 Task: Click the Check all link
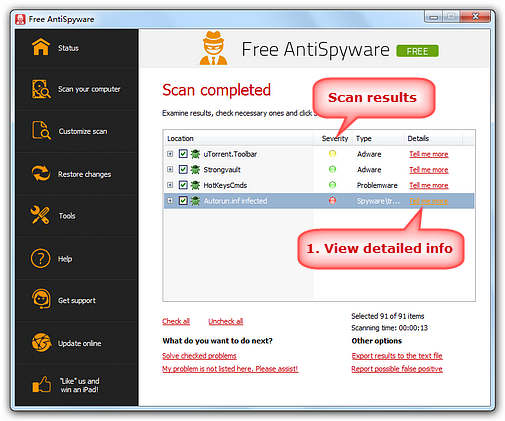coord(176,321)
